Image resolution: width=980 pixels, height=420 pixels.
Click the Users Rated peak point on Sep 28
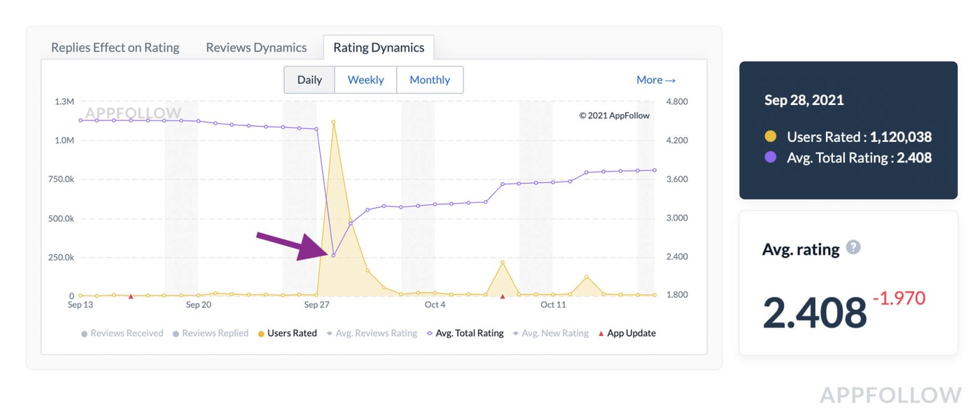pyautogui.click(x=334, y=122)
